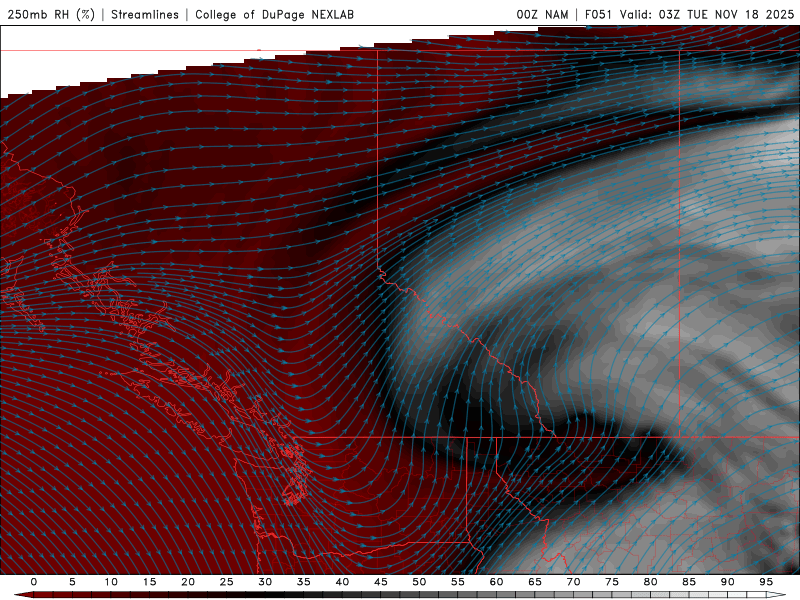
Task: Click the colorbar label "40"
Action: [x=342, y=582]
